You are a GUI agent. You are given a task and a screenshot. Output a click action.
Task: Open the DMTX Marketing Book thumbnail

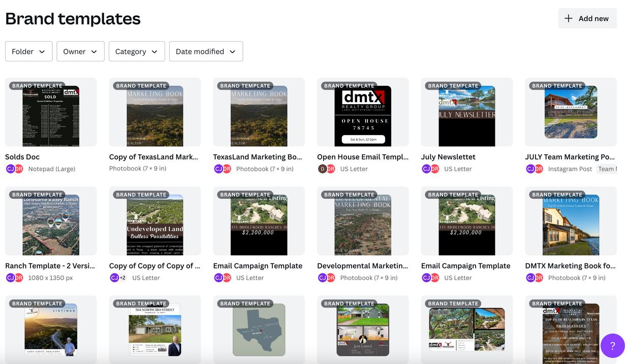click(571, 221)
